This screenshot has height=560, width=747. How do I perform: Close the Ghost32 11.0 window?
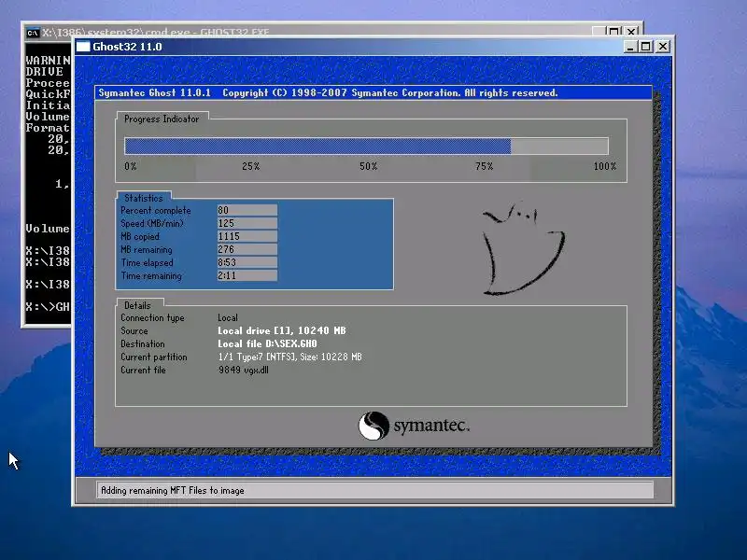(663, 47)
